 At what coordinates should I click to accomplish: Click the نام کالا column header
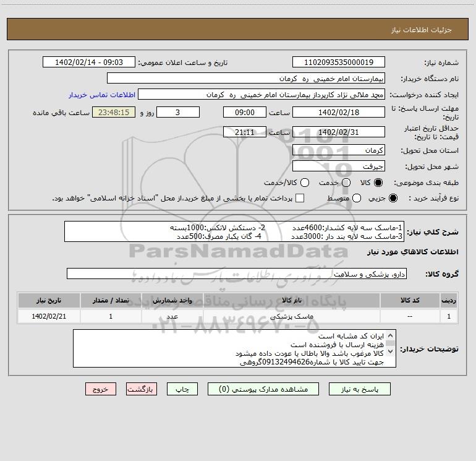point(291,300)
